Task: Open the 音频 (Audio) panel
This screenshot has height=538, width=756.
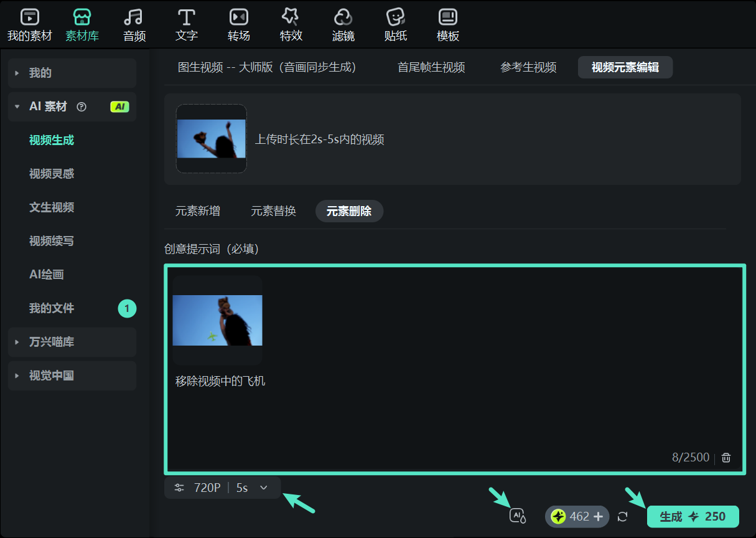Action: coord(134,24)
